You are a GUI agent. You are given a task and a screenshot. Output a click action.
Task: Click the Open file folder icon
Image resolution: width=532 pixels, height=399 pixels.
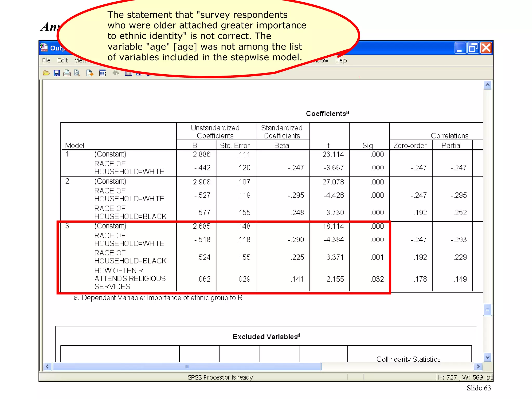tap(46, 73)
